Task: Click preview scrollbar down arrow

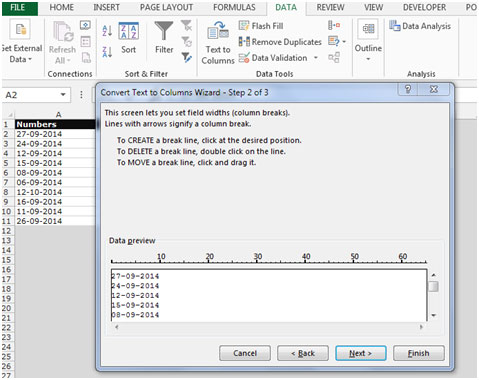Action: coord(433,315)
